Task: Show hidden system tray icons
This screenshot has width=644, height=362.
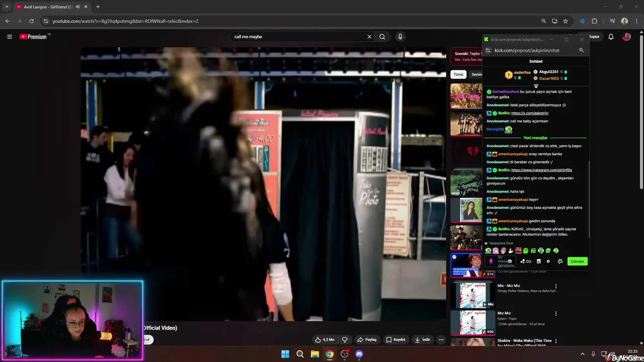Action: (x=582, y=354)
